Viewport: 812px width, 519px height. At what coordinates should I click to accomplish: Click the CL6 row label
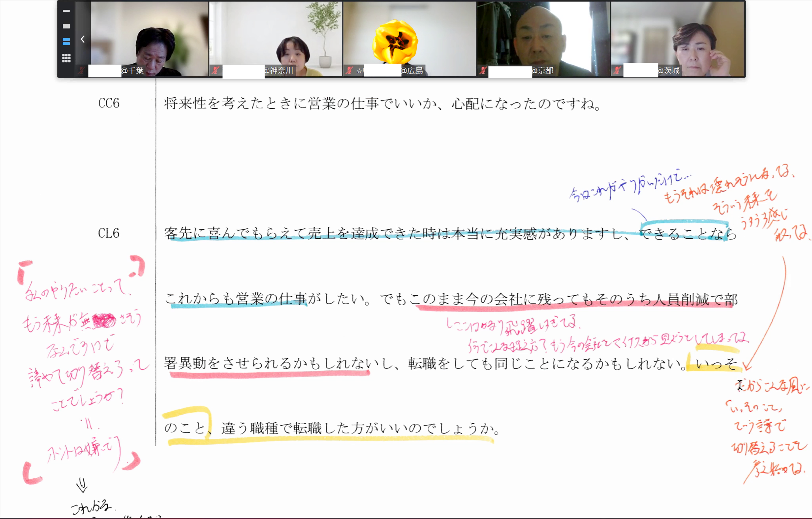pos(109,234)
